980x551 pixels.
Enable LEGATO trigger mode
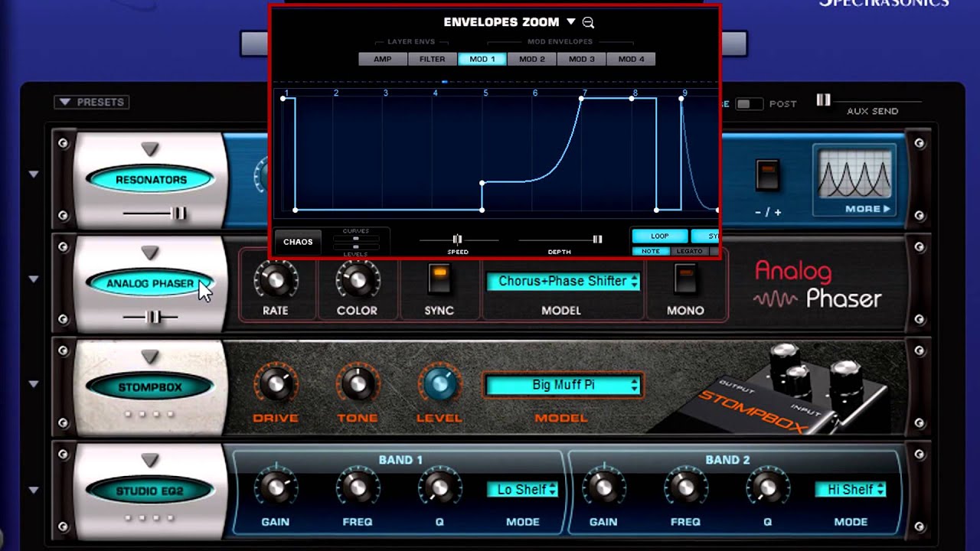tap(690, 251)
